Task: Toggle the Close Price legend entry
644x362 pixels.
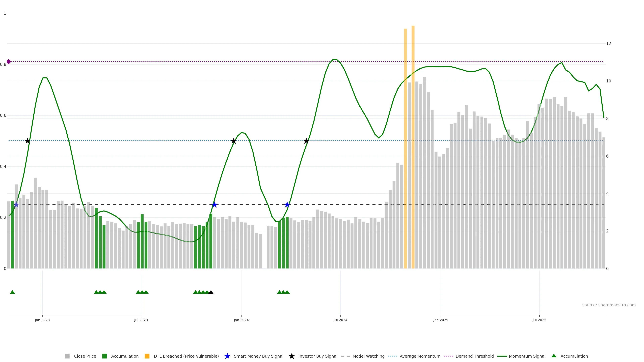Action: tap(85, 356)
